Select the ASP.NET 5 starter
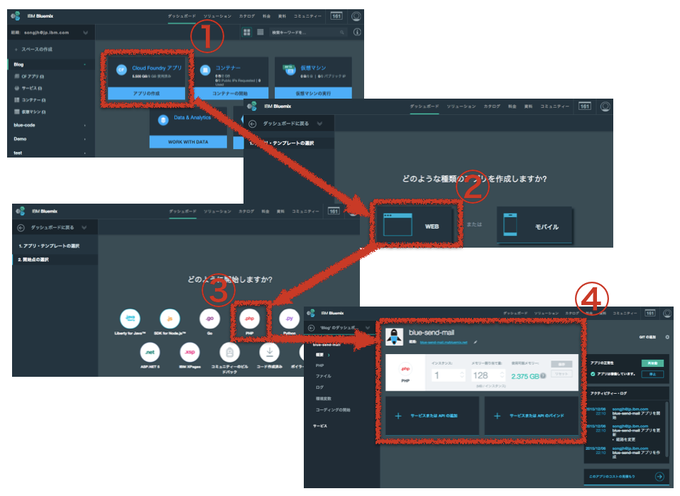 (150, 352)
